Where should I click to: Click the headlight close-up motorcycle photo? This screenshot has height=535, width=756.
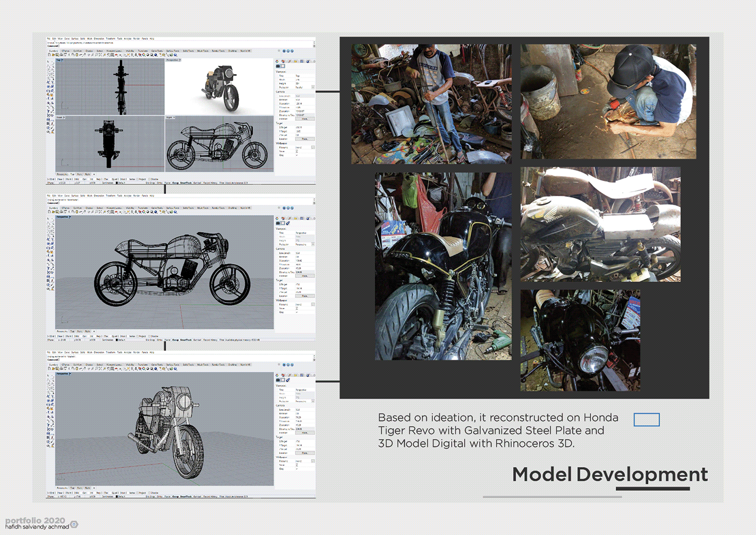(580, 340)
